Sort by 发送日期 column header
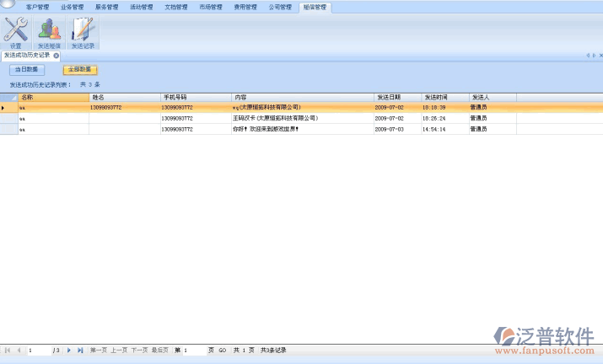The image size is (603, 364). [x=396, y=98]
